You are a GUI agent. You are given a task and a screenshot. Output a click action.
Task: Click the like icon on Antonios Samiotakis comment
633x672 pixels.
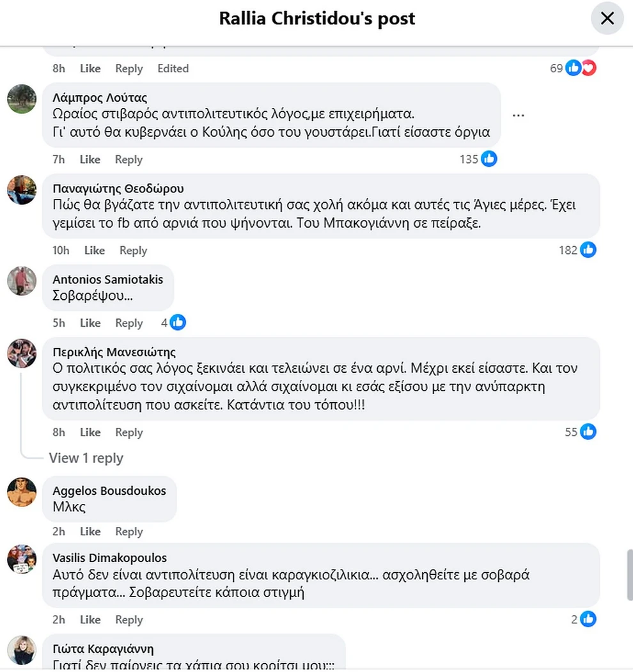click(178, 323)
